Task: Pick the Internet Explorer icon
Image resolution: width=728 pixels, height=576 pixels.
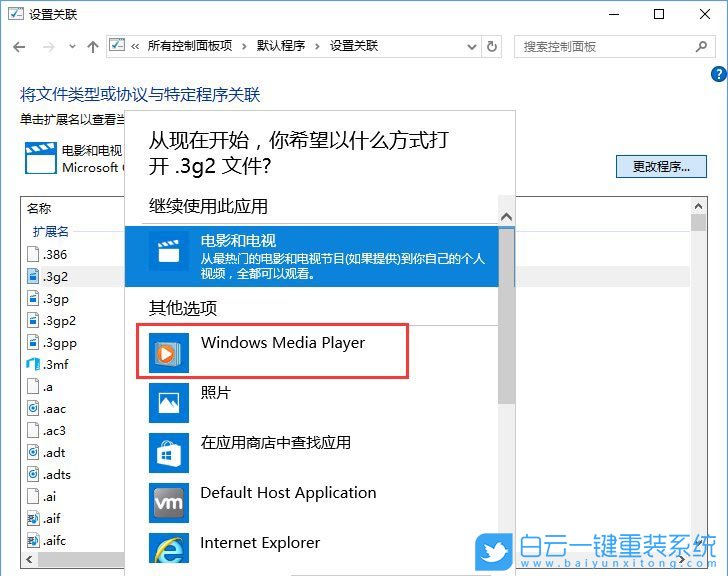Action: tap(169, 549)
